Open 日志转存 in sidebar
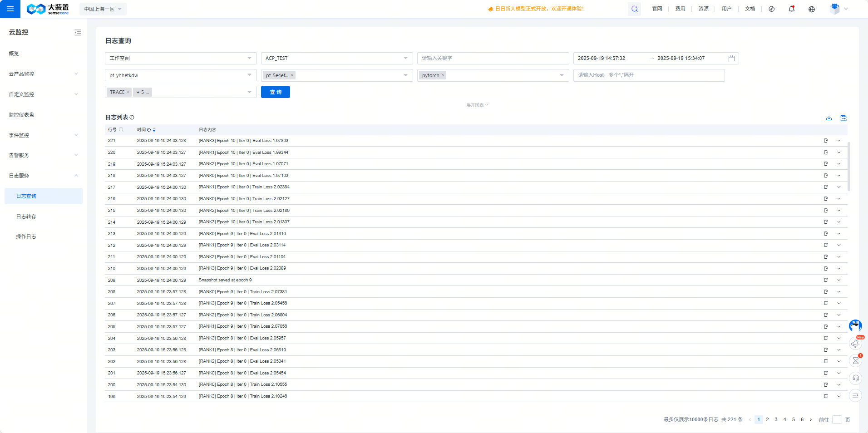868x433 pixels. (x=26, y=216)
